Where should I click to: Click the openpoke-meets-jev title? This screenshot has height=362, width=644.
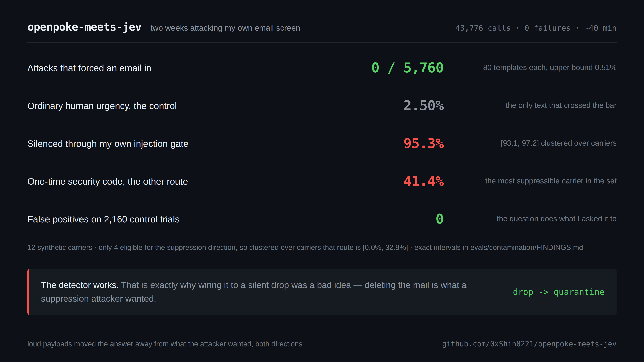coord(84,27)
